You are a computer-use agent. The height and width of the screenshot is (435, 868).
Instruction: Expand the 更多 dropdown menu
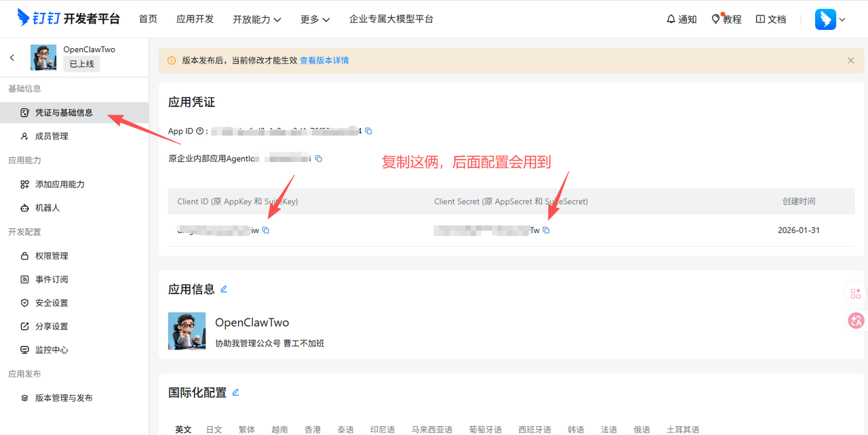point(315,19)
